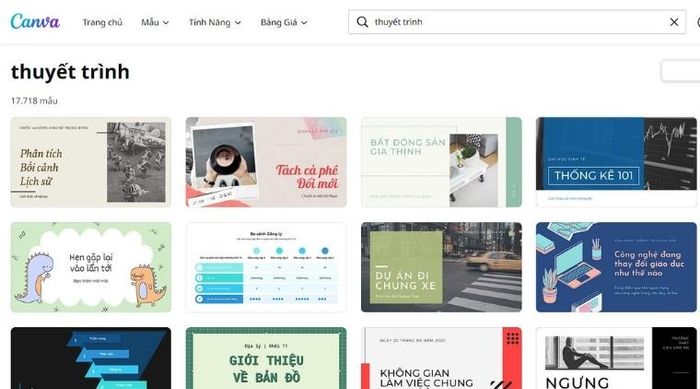Click the Canva logo
Screen dimensions: 700x389
35,21
